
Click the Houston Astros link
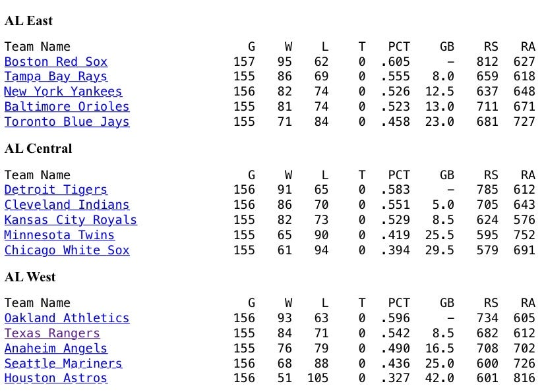55,378
